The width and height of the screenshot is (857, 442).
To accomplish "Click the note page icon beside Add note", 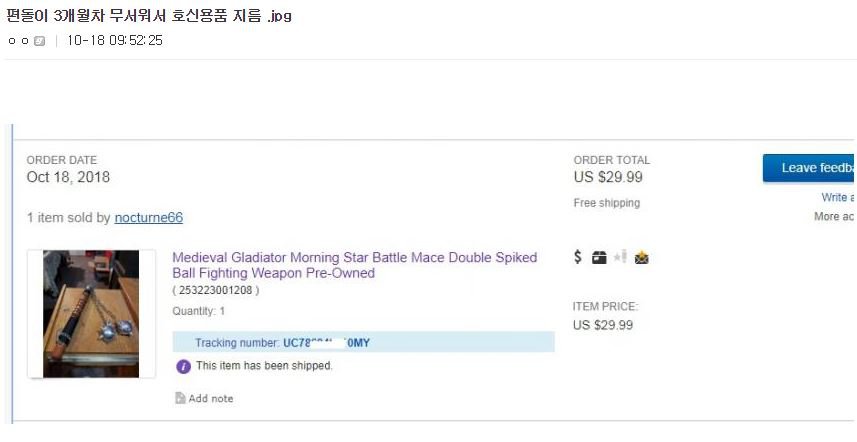I will (x=180, y=398).
